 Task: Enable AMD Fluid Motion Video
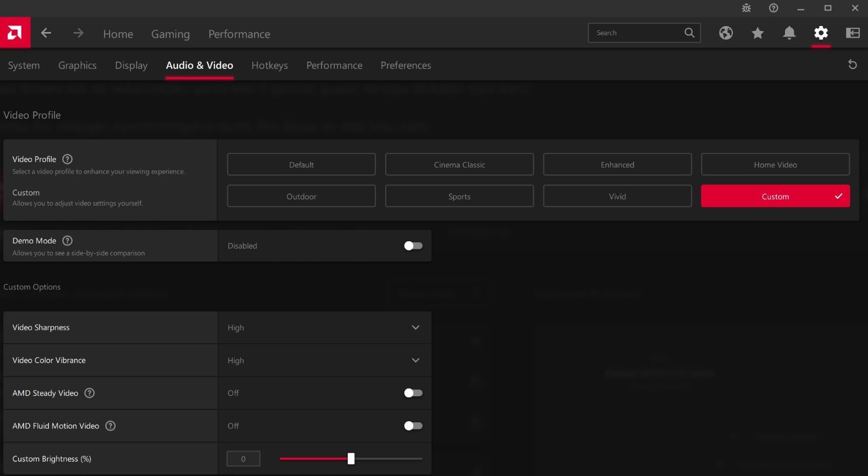(x=413, y=426)
